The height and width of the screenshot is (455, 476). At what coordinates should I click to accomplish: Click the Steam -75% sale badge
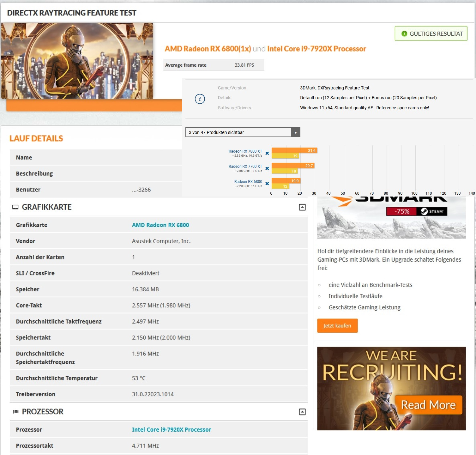click(x=417, y=211)
